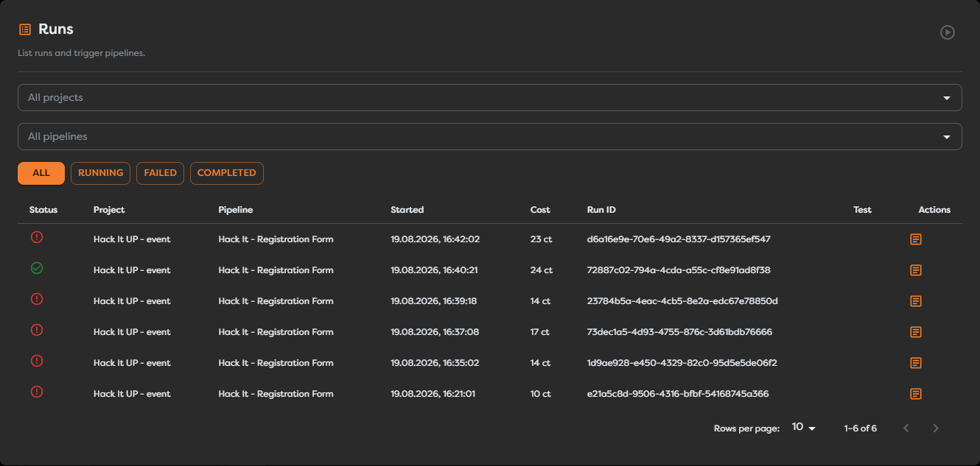Image resolution: width=980 pixels, height=466 pixels.
Task: Select run ID 23784b5a-4eac-4cb5-8e2a-edc67e78850d
Action: click(682, 301)
